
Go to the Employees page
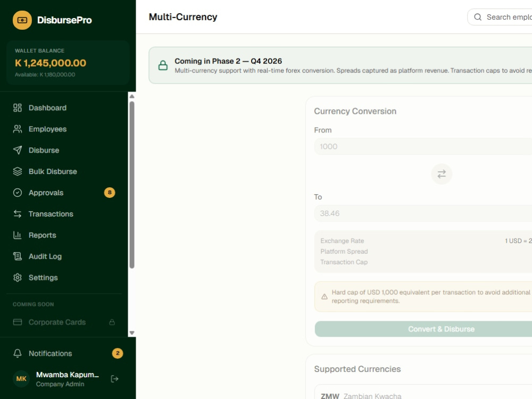click(64, 129)
